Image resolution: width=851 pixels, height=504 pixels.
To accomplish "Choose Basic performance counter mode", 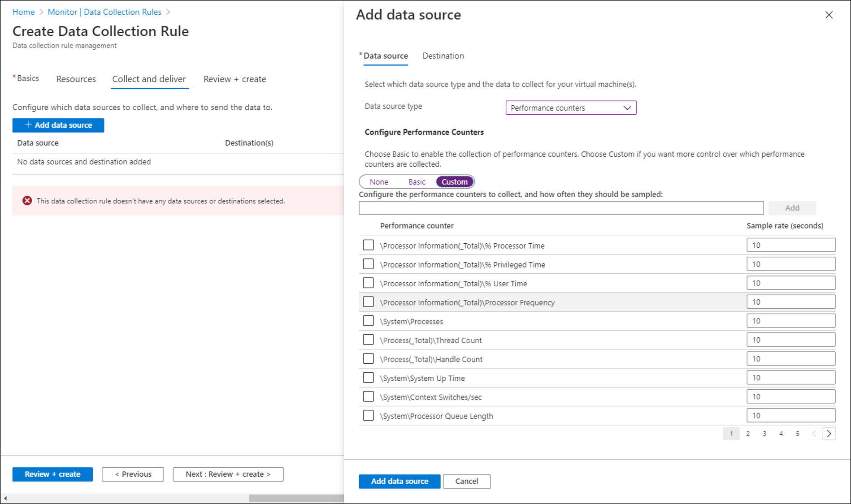I will (417, 182).
